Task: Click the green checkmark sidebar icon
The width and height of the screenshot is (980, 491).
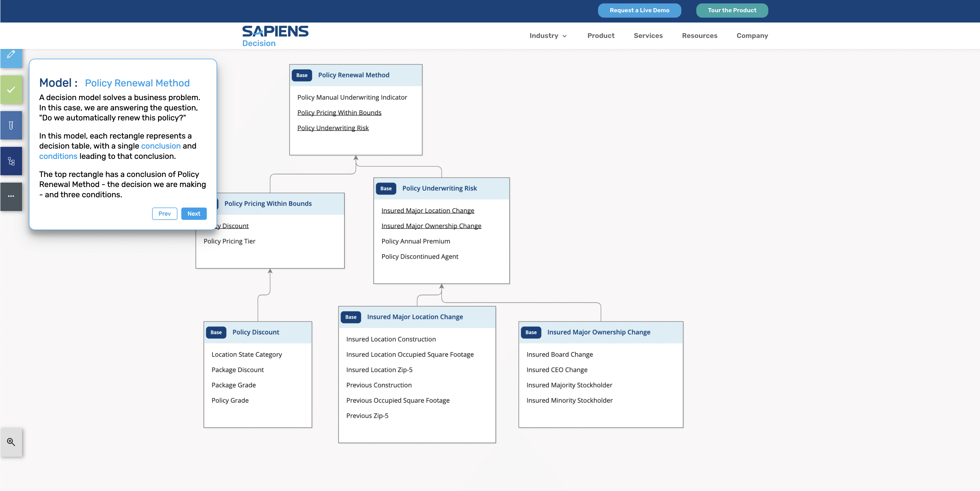Action: point(11,90)
